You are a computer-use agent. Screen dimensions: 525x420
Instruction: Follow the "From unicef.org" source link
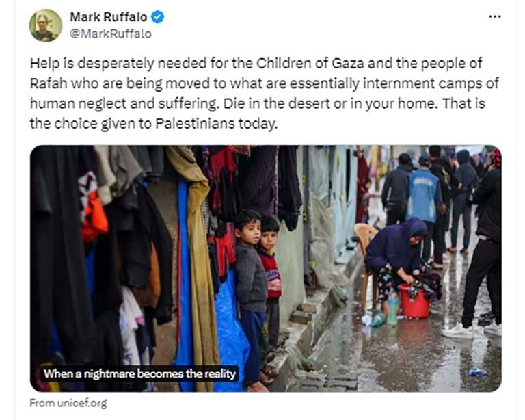[68, 403]
